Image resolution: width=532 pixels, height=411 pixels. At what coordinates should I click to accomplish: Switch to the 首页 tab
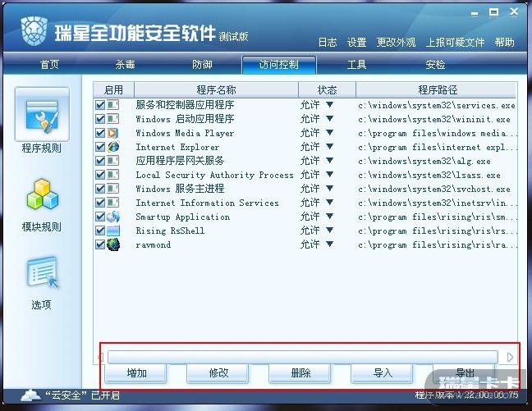pyautogui.click(x=49, y=65)
